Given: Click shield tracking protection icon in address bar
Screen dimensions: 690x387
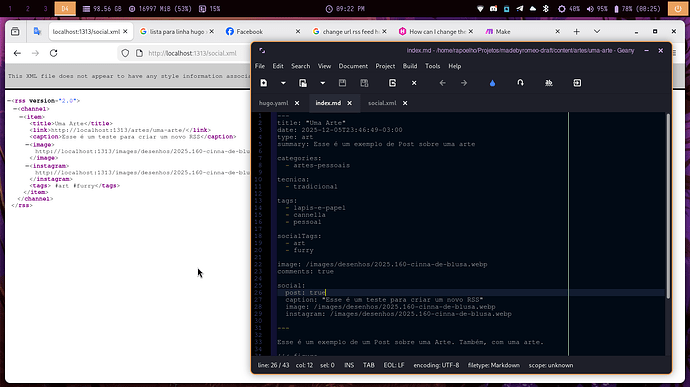Looking at the screenshot, I should pyautogui.click(x=125, y=53).
